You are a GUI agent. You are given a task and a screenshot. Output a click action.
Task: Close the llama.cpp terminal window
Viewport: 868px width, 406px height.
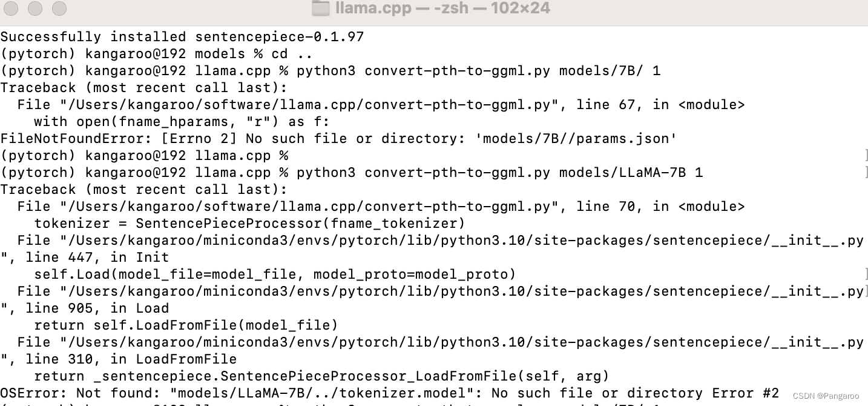(x=11, y=8)
